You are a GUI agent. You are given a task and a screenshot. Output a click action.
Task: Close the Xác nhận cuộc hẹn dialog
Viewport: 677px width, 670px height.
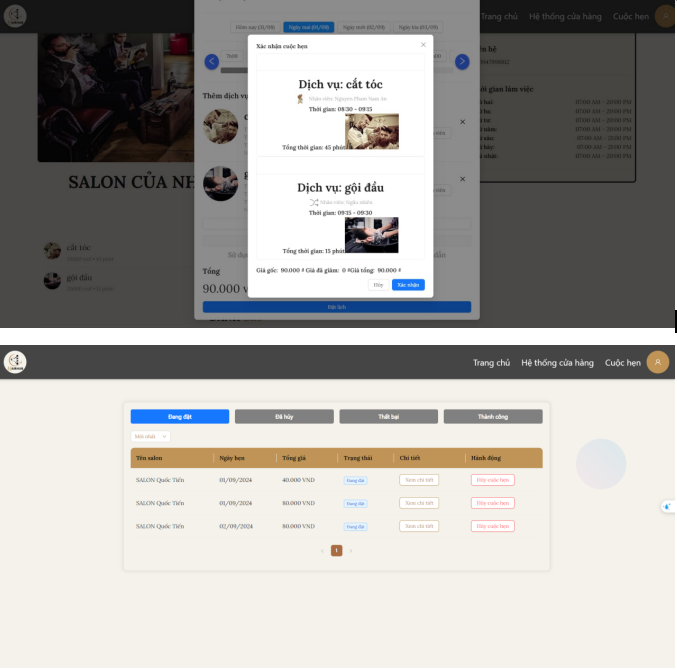(423, 44)
